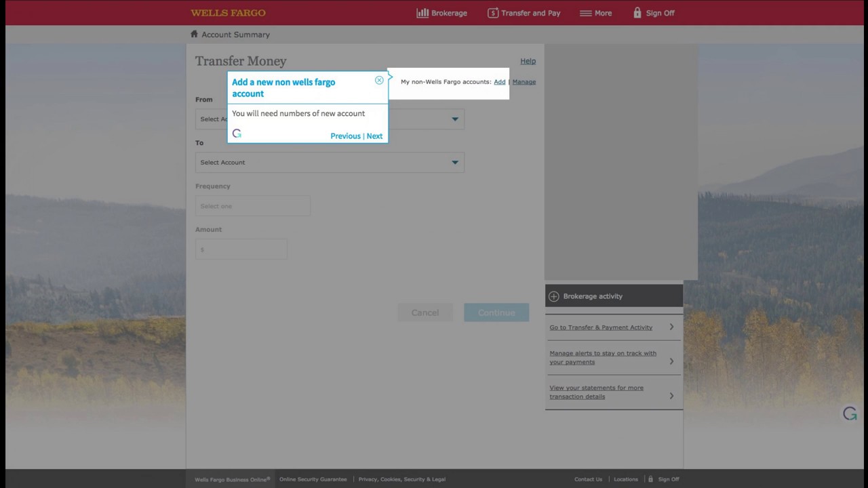Image resolution: width=868 pixels, height=488 pixels.
Task: Open View your statements link
Action: [596, 392]
